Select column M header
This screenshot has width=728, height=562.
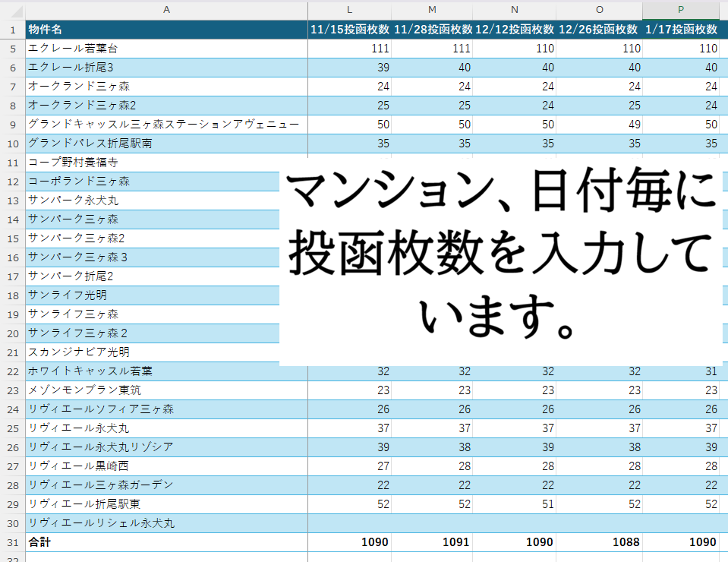[432, 10]
